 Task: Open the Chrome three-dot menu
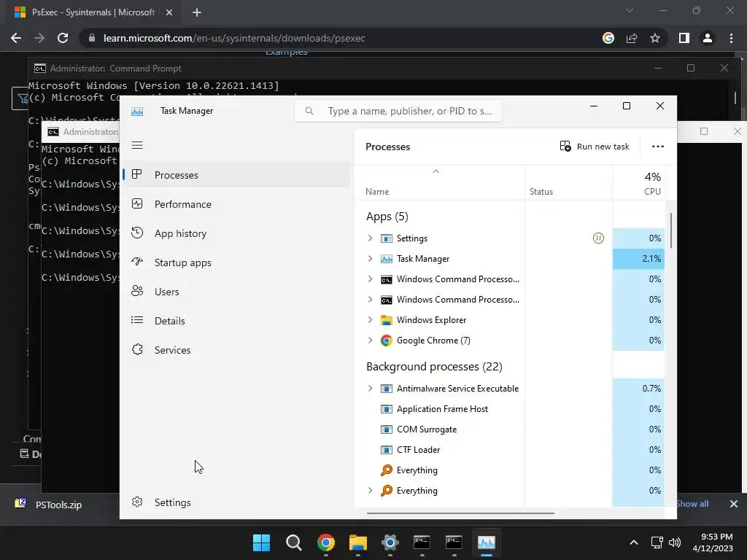coord(731,38)
